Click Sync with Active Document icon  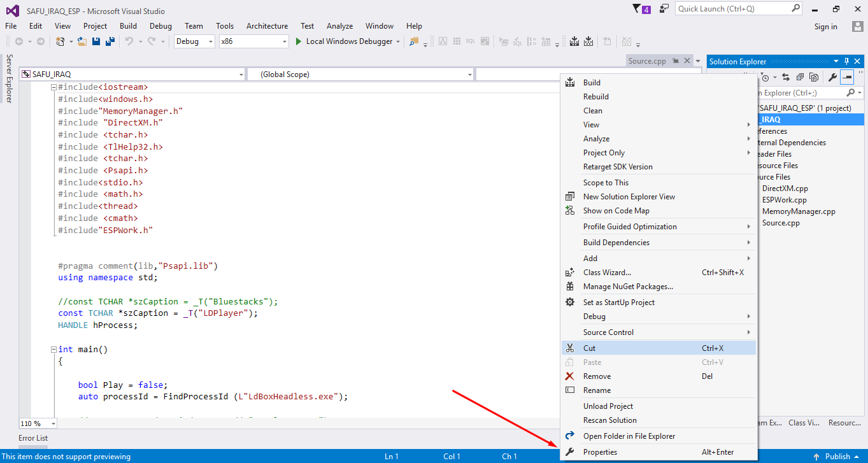pos(786,78)
